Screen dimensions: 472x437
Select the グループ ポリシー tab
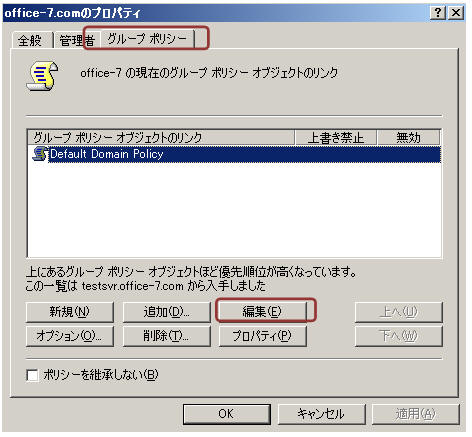147,39
